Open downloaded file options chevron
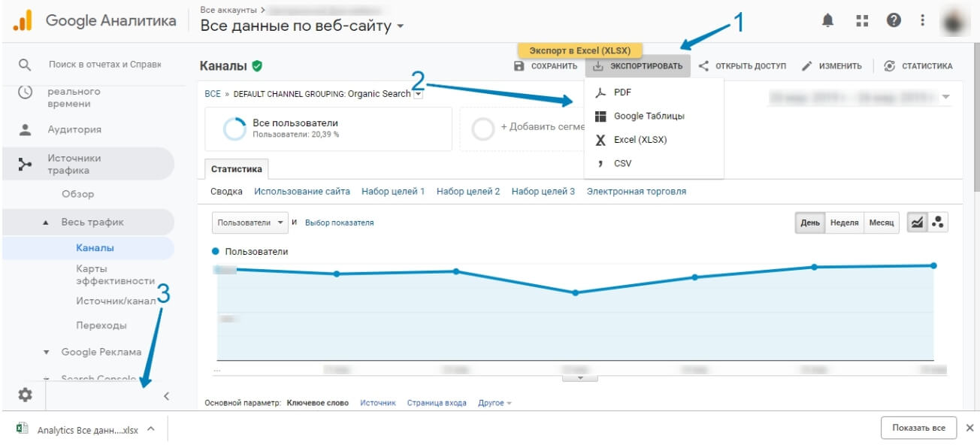 150,428
